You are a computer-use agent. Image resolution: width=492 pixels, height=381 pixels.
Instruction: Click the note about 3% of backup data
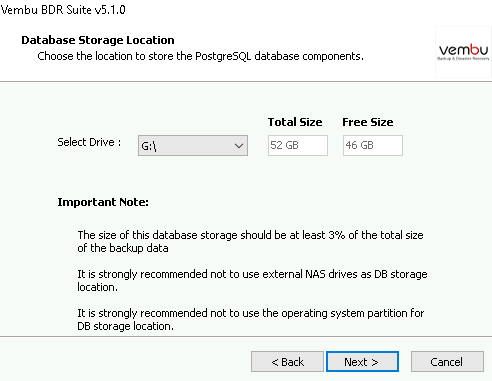[250, 241]
